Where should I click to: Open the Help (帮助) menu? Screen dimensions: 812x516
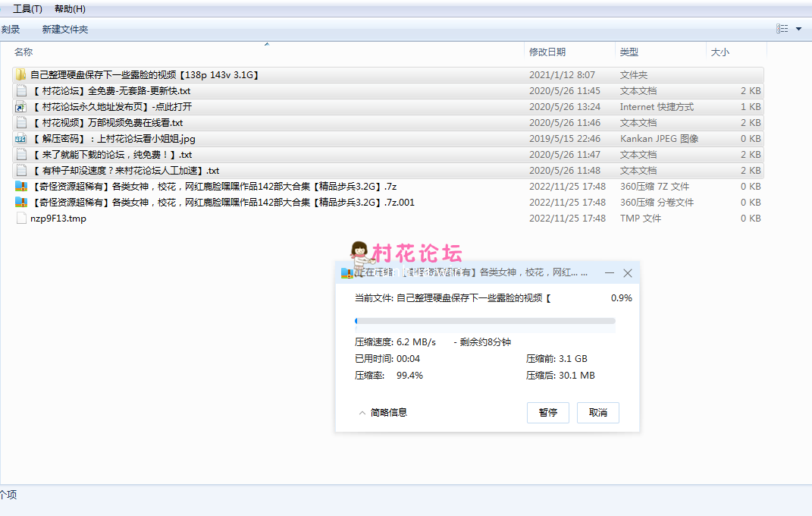point(70,9)
